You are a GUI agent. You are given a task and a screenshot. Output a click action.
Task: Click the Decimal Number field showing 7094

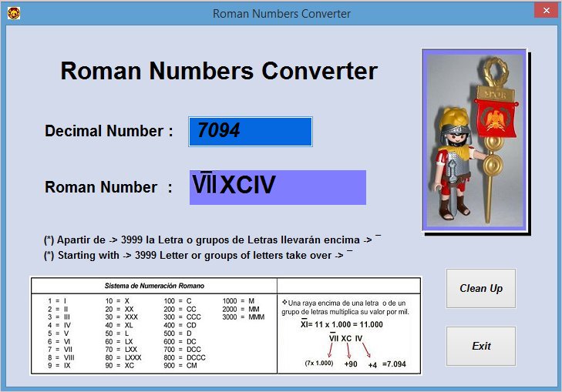point(251,132)
